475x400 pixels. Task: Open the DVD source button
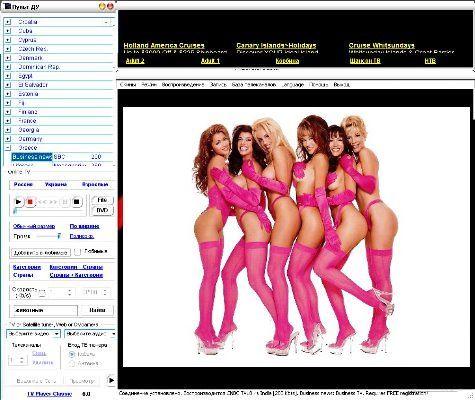point(102,210)
